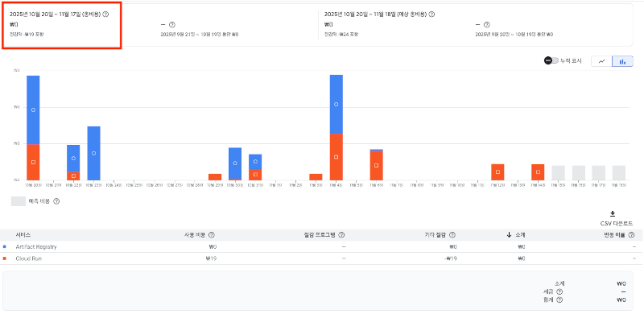Click help icon beside 11월 18일 예상 총비용 title
644x314 pixels.
(431, 14)
